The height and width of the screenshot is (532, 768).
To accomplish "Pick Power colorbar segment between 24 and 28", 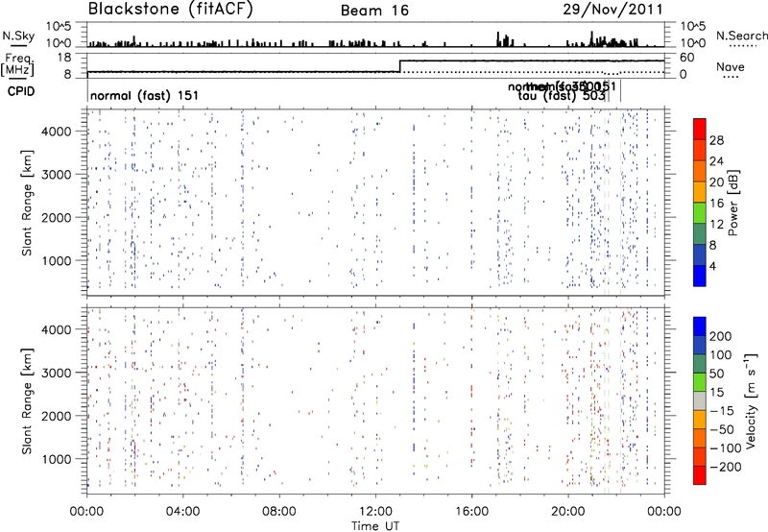I will (700, 150).
